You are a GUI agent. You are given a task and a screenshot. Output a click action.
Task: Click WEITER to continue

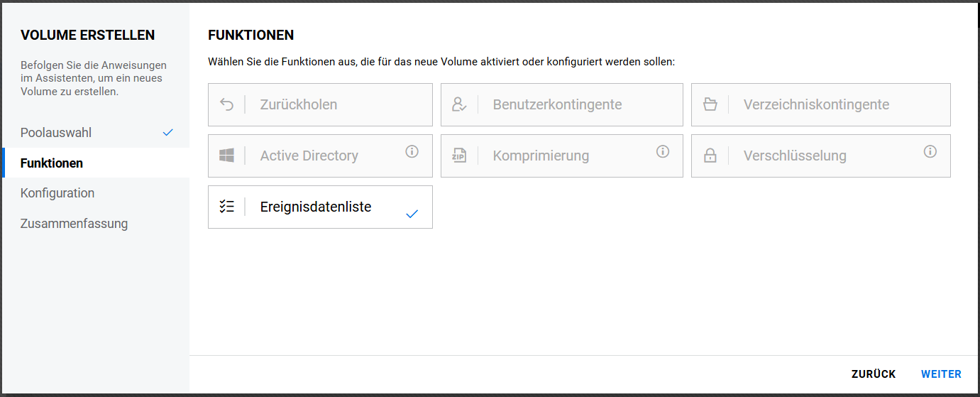(x=941, y=374)
